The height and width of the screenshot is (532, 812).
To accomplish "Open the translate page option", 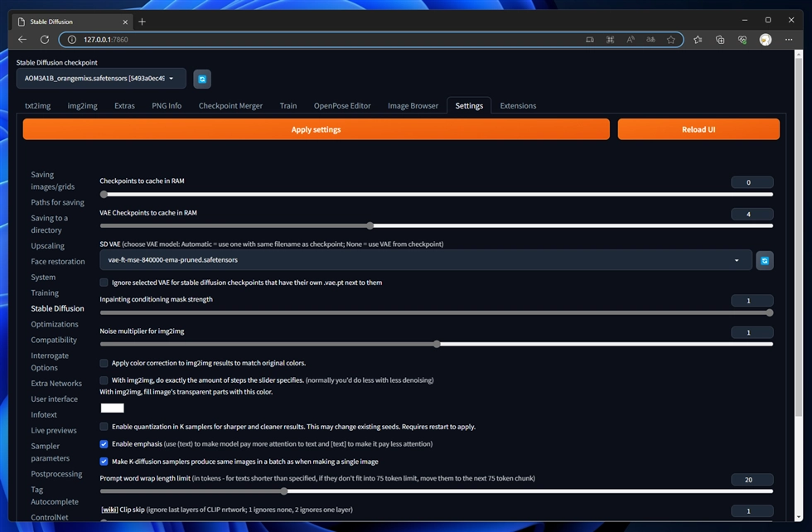I will coord(650,40).
